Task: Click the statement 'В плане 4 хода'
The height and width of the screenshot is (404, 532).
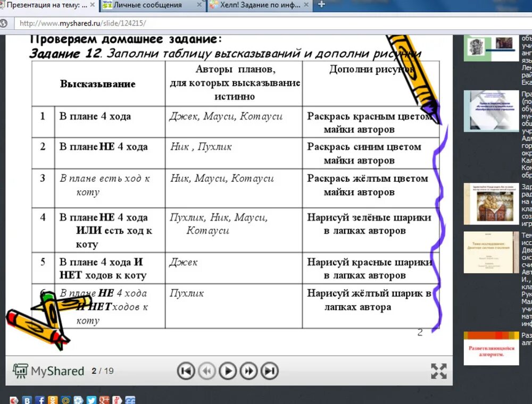Action: (95, 116)
